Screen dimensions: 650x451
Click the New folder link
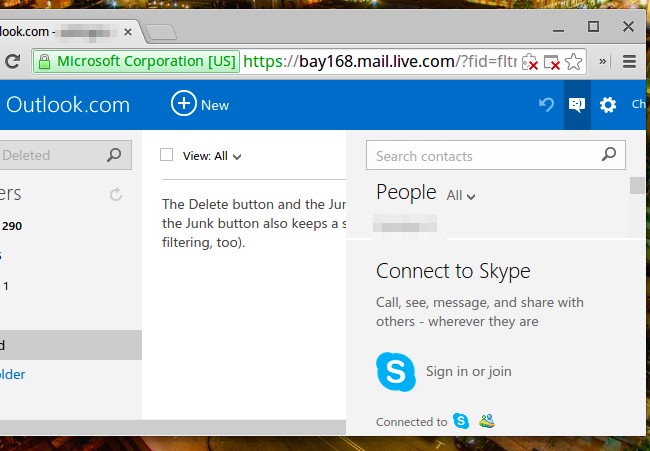(13, 374)
